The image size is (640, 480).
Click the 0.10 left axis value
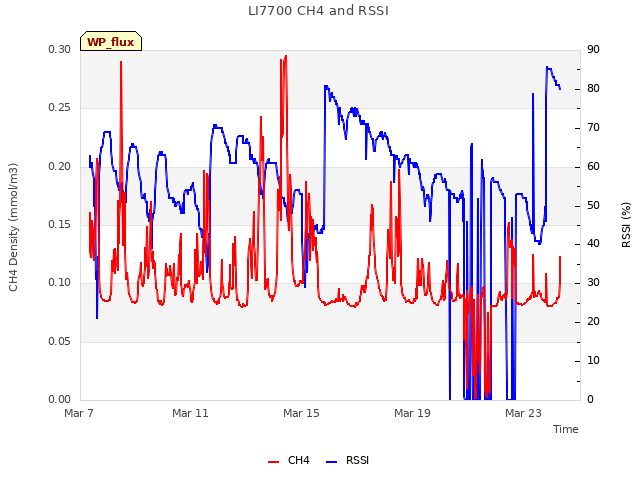click(x=60, y=282)
